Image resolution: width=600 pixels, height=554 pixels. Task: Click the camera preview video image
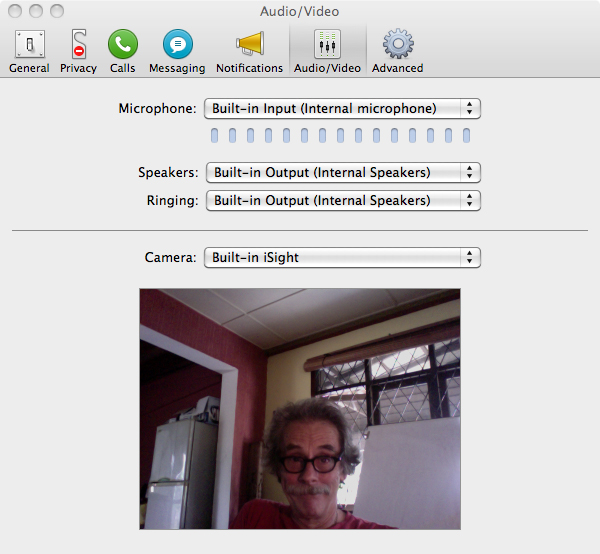tap(300, 408)
